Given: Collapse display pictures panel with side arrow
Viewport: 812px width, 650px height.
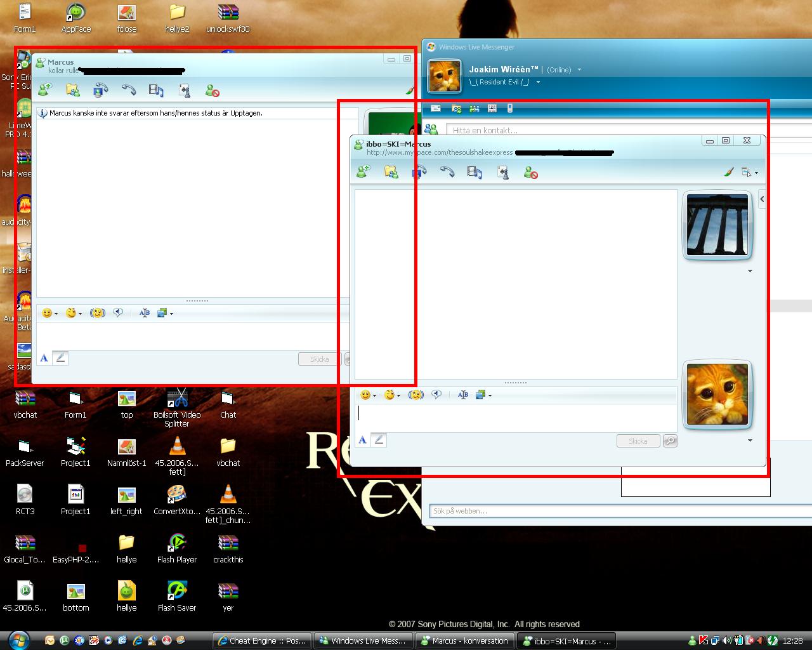Looking at the screenshot, I should (x=762, y=199).
